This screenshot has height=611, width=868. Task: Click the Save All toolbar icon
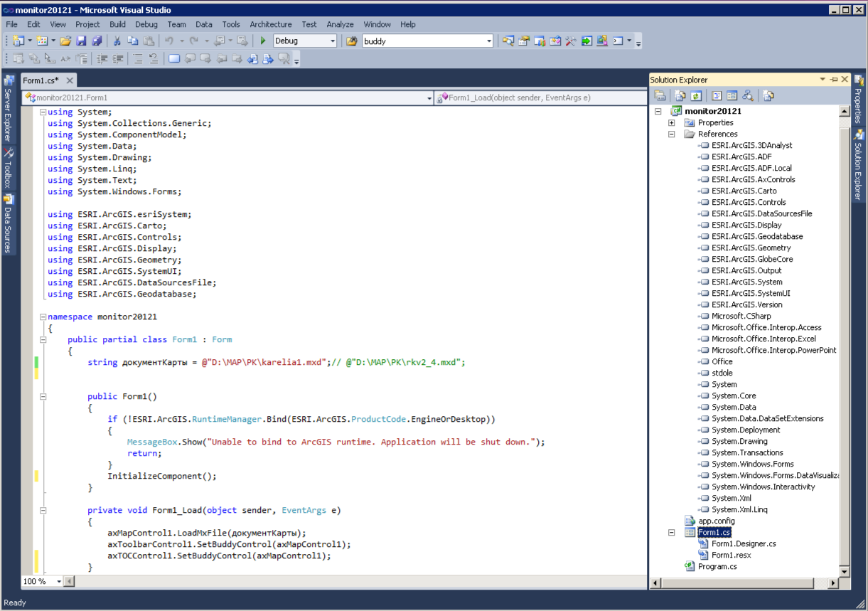96,41
